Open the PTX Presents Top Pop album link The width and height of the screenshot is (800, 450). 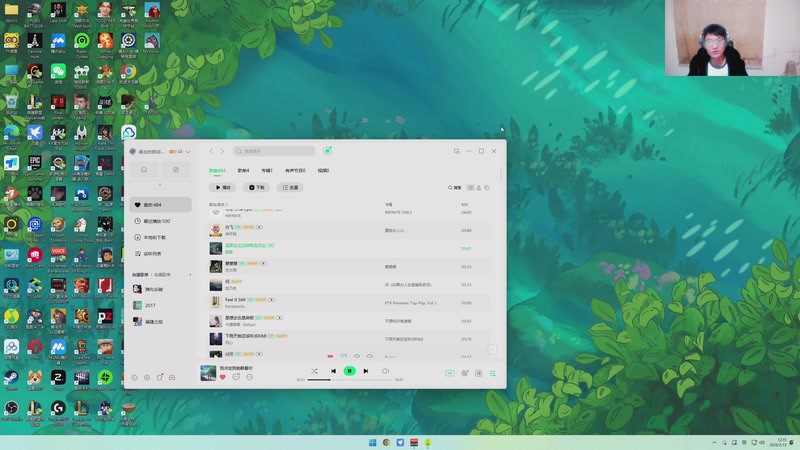(x=410, y=303)
